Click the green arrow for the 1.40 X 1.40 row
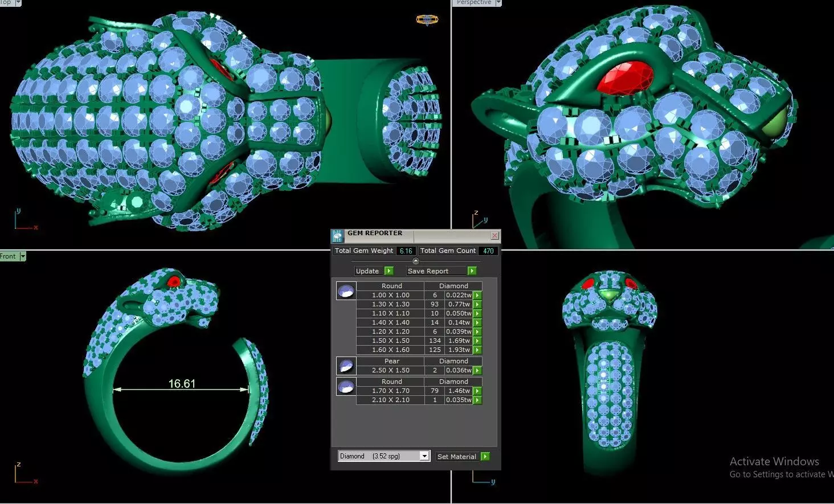Image resolution: width=834 pixels, height=504 pixels. (477, 322)
